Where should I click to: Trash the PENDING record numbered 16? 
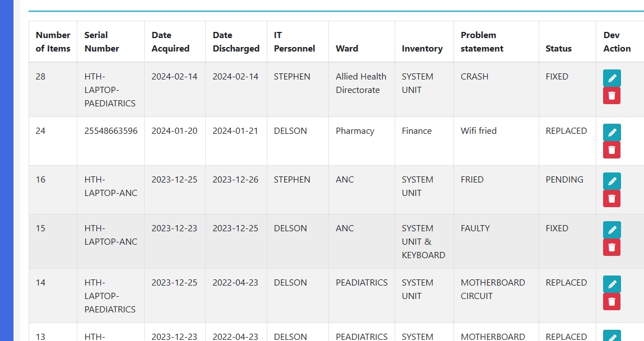[611, 199]
